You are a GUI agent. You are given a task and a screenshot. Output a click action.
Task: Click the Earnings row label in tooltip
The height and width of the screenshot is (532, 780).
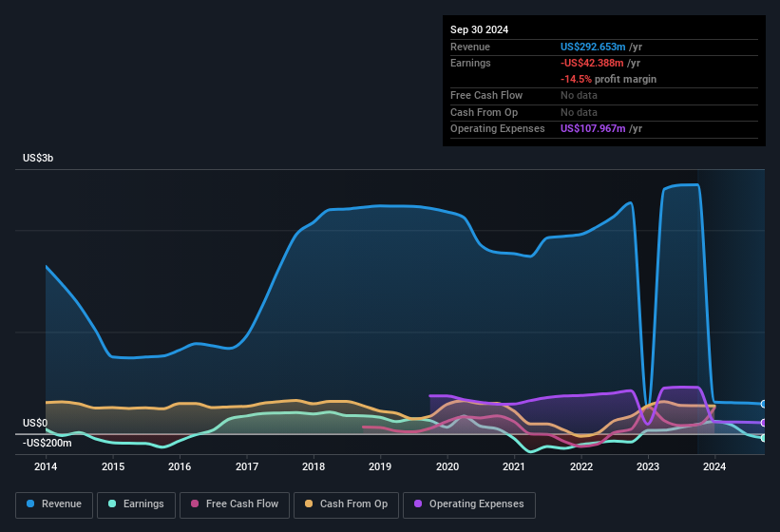pyautogui.click(x=470, y=63)
